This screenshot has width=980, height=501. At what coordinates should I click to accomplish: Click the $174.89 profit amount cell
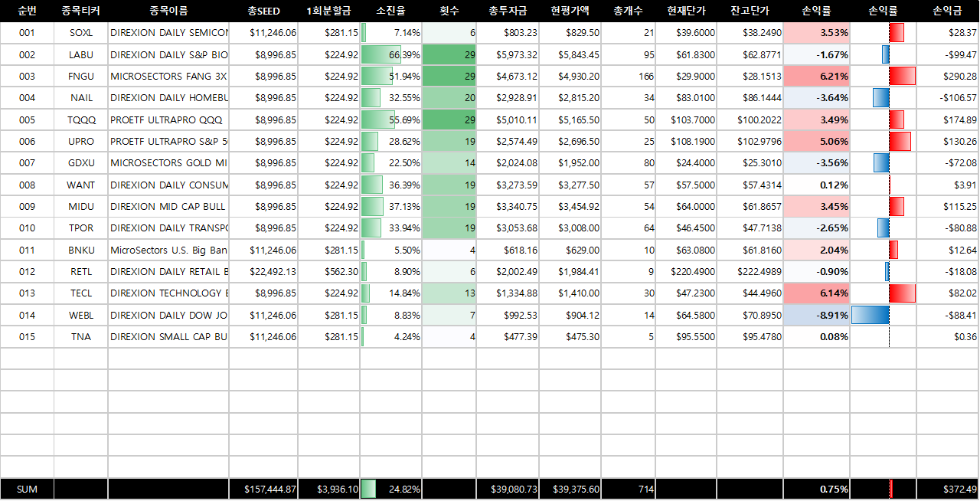coord(948,120)
